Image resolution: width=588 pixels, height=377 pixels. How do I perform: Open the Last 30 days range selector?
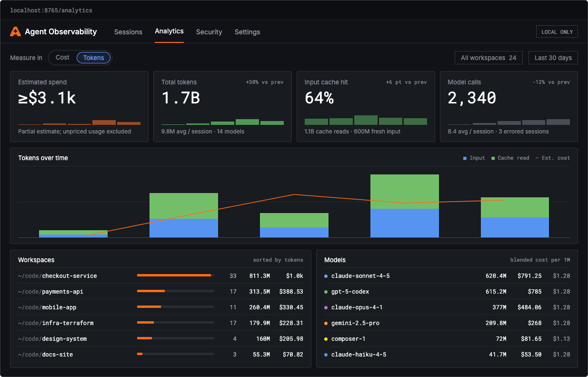[553, 58]
